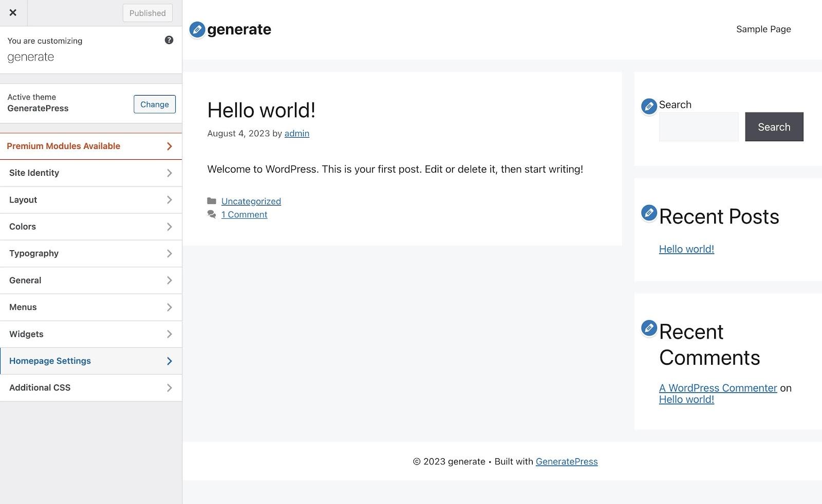The image size is (822, 504).
Task: Click the '© 2023 generate' footer text
Action: point(449,462)
